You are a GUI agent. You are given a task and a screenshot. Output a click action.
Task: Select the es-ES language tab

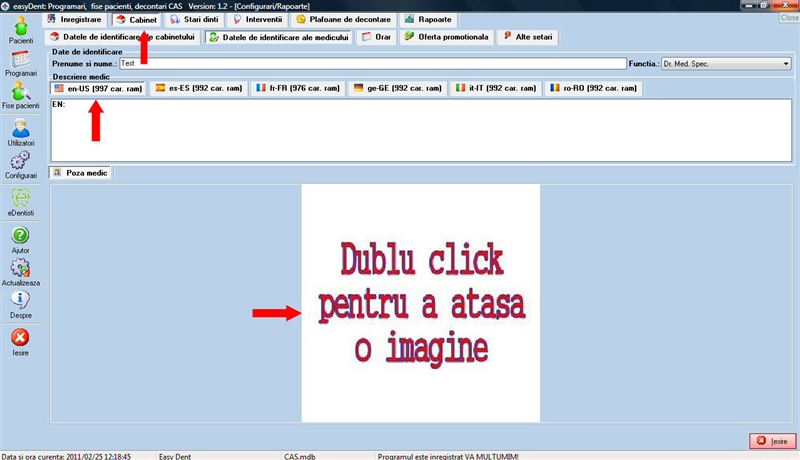tap(196, 89)
